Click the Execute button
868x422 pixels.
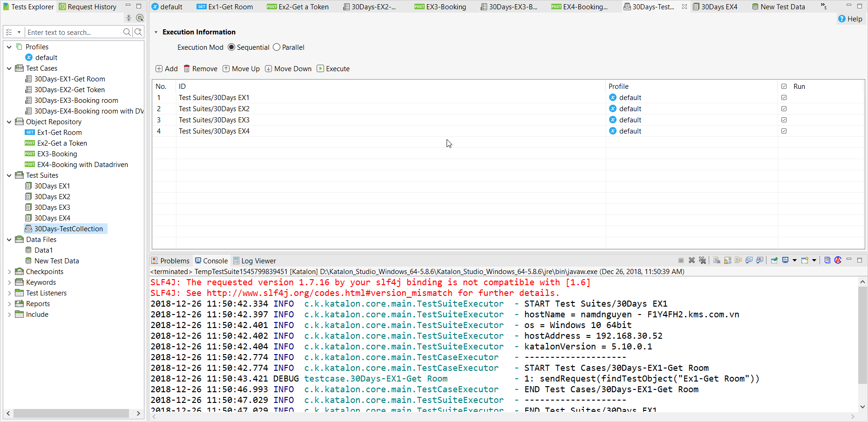[x=333, y=69]
